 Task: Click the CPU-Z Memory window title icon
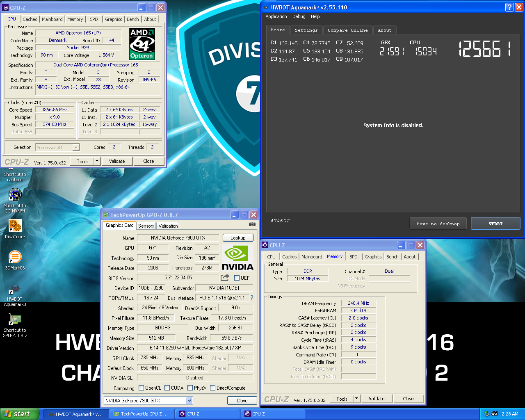click(x=265, y=245)
